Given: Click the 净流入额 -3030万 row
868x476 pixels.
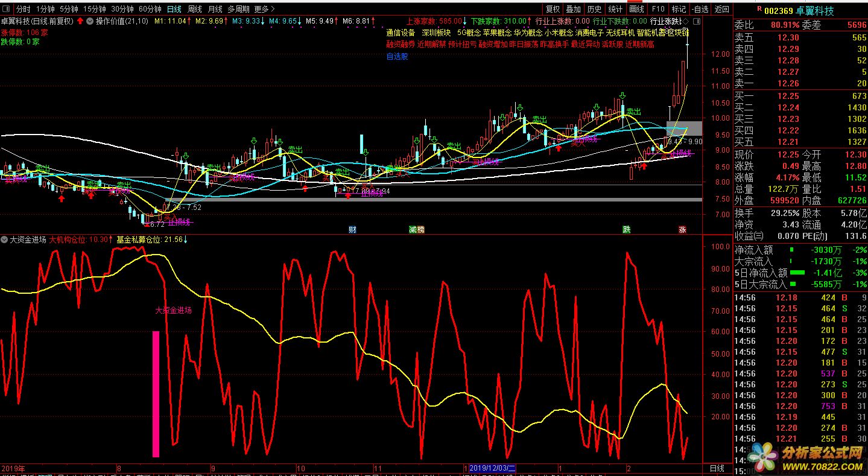Looking at the screenshot, I should click(x=800, y=250).
